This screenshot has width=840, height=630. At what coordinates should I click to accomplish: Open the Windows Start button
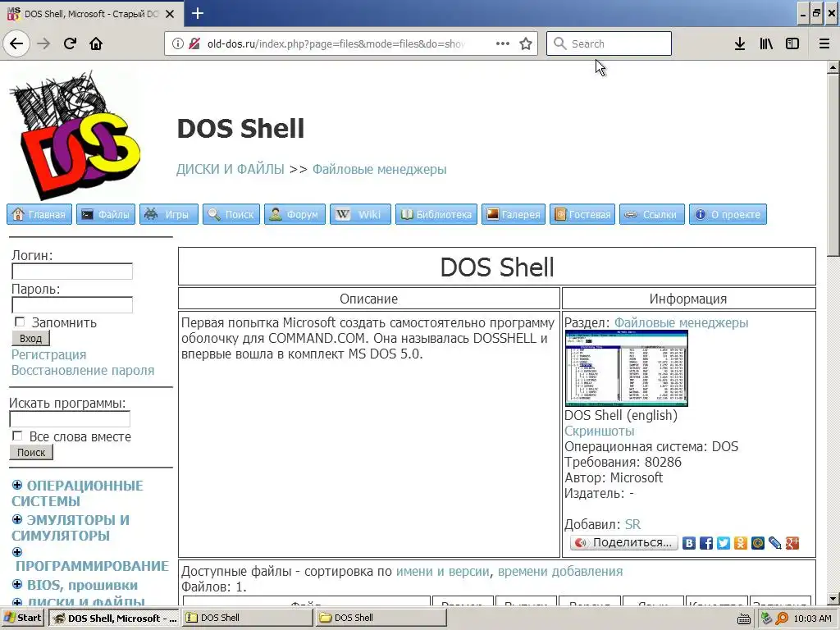23,618
